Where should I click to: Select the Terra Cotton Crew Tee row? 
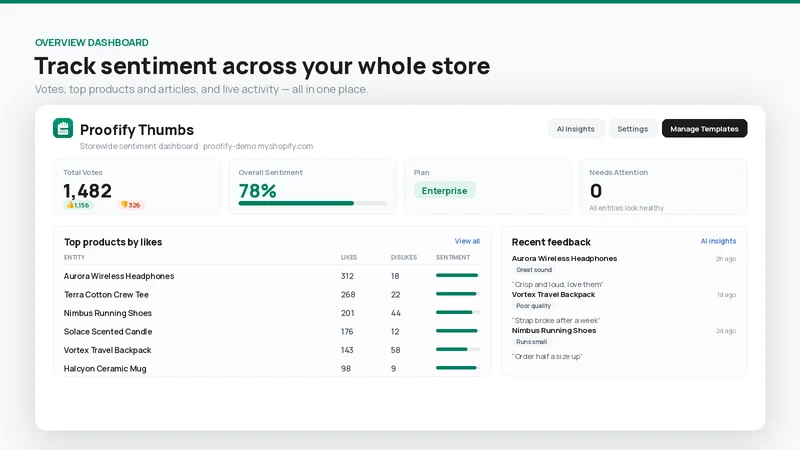click(271, 294)
